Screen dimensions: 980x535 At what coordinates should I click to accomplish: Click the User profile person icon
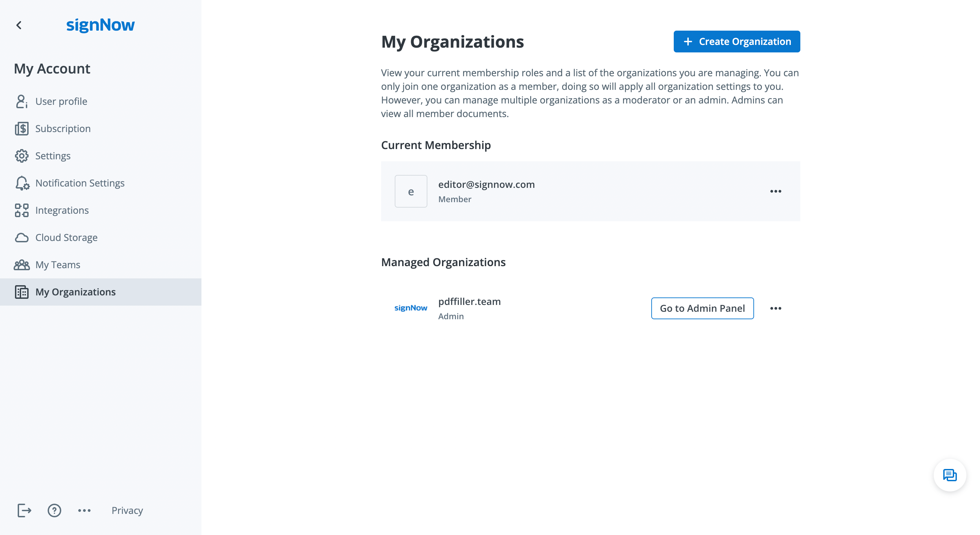[x=21, y=102]
